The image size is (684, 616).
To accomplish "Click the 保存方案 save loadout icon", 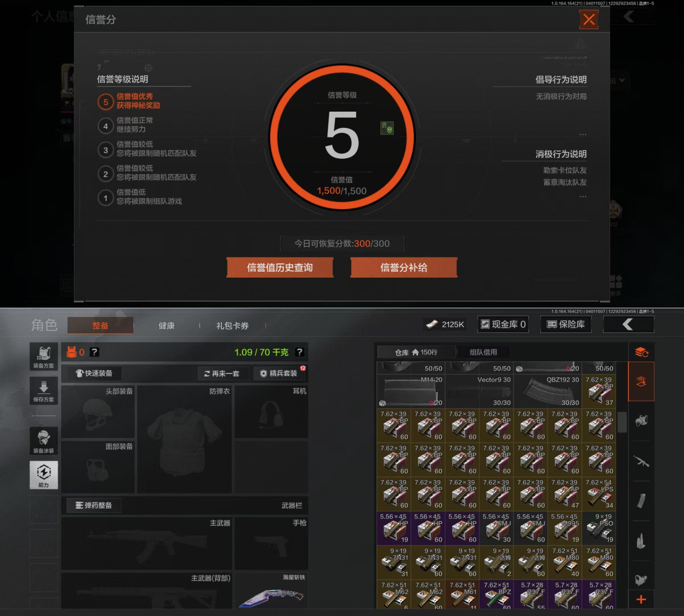I will click(x=44, y=391).
